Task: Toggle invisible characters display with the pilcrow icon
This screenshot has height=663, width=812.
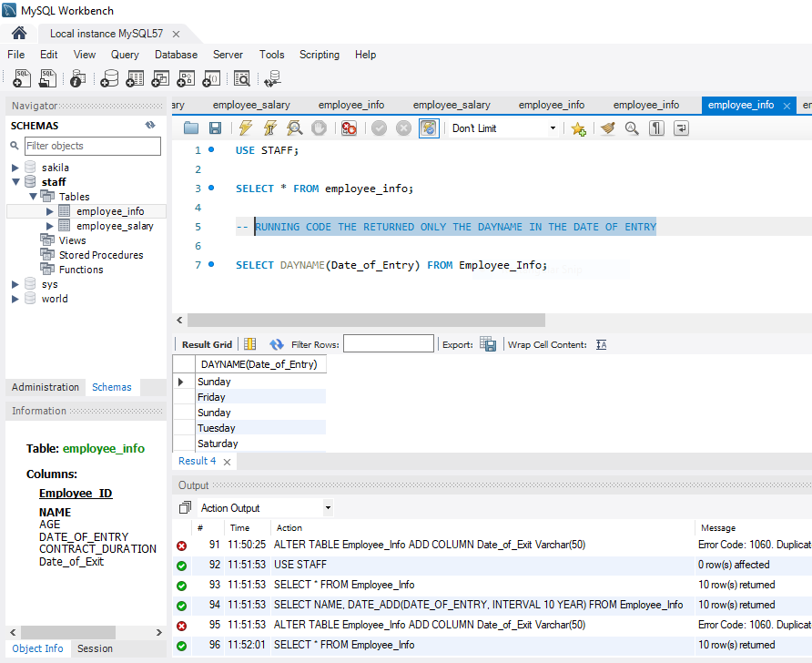Action: pos(656,127)
